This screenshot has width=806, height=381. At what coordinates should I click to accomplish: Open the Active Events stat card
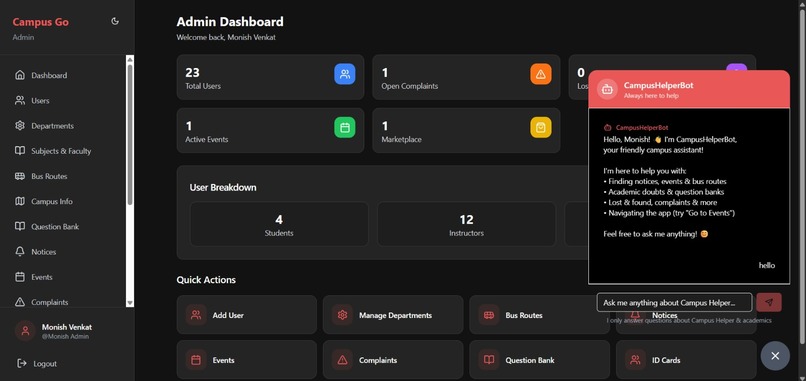click(270, 130)
